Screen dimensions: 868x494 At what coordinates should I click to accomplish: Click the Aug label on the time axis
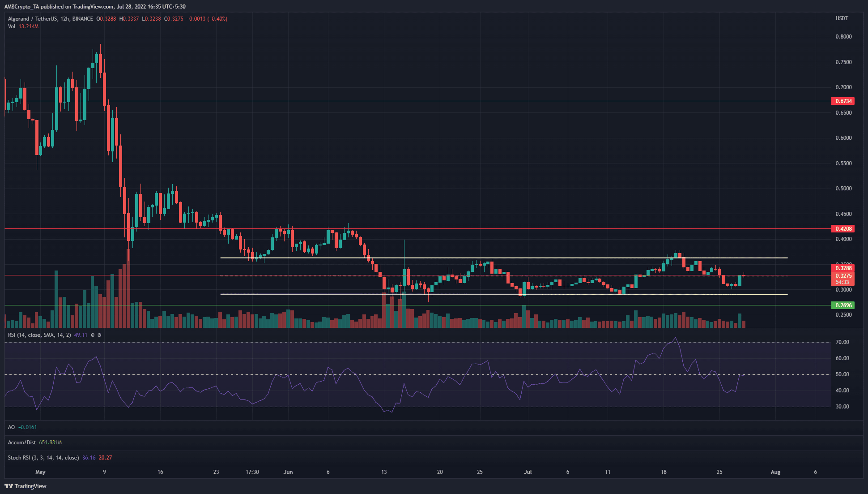(x=775, y=472)
